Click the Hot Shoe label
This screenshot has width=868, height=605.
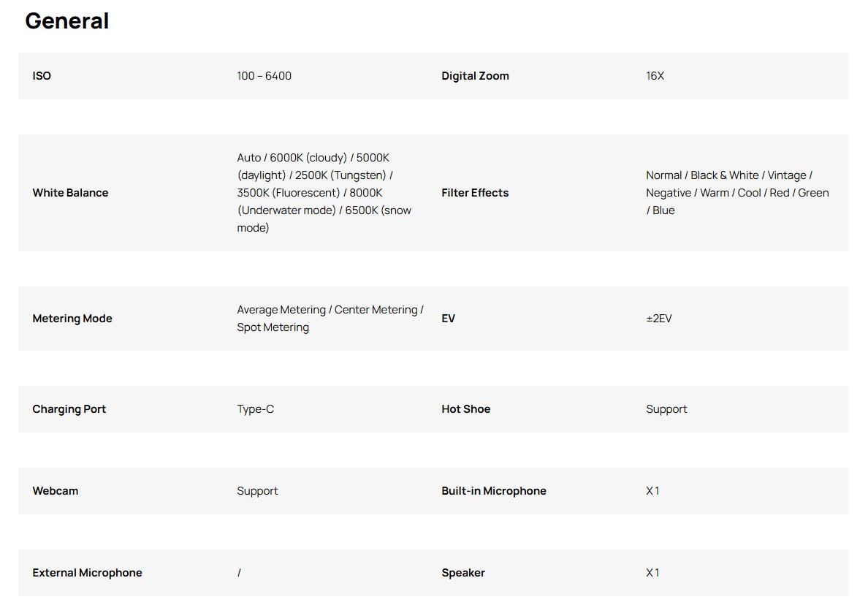[465, 409]
